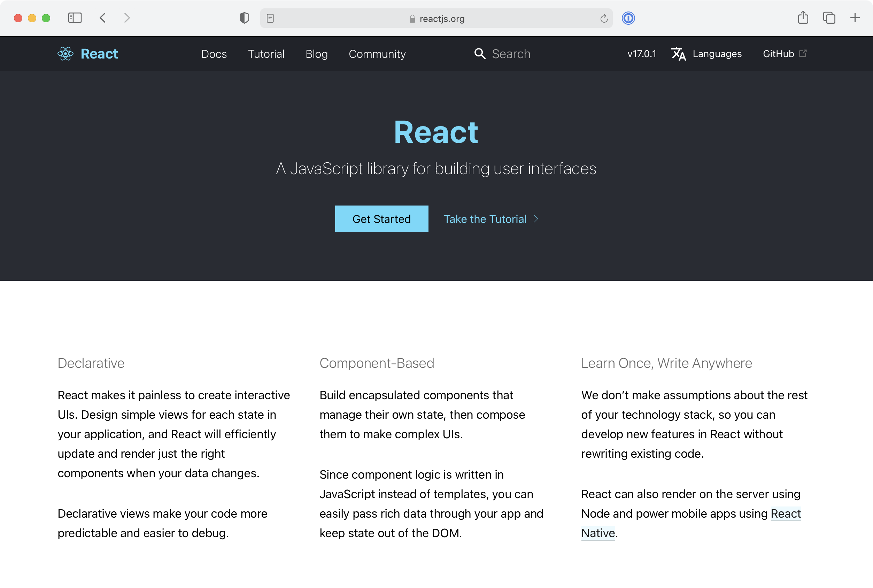This screenshot has height=588, width=873.
Task: Open the Languages page link
Action: tap(717, 54)
